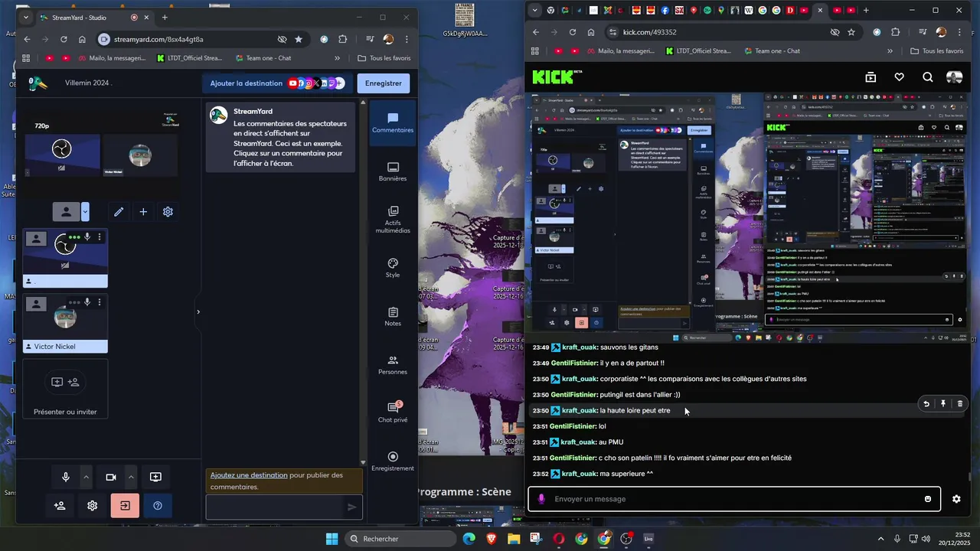Click Kick address bar kick.com/493352

tap(649, 32)
